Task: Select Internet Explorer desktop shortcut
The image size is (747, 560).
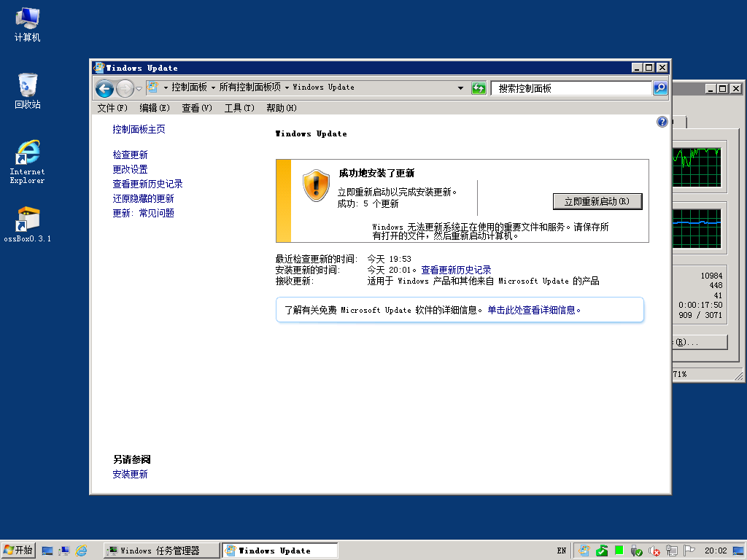Action: click(x=27, y=162)
